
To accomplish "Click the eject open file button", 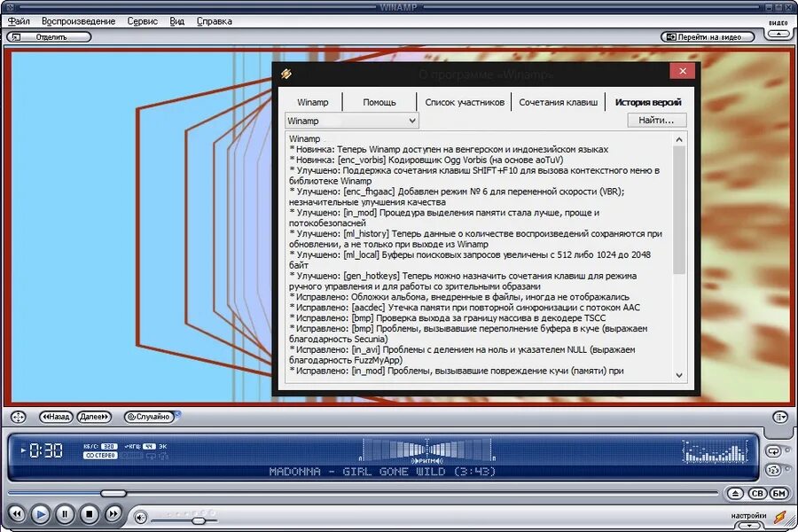I will click(x=735, y=493).
